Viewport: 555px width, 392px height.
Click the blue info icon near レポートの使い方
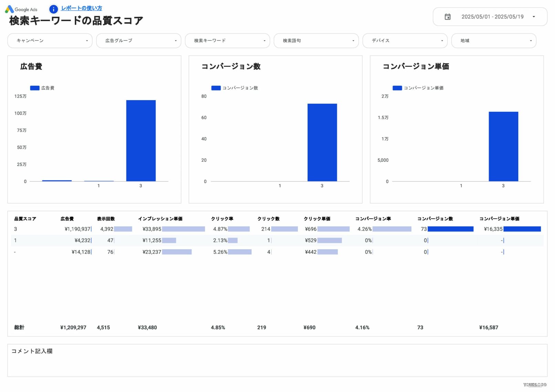pos(53,9)
